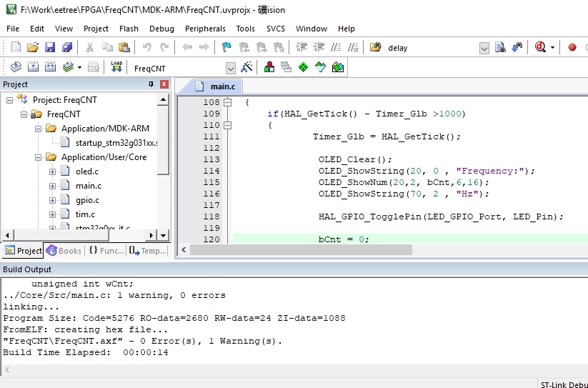
Task: Open the FreqCNT target dropdown
Action: [230, 68]
